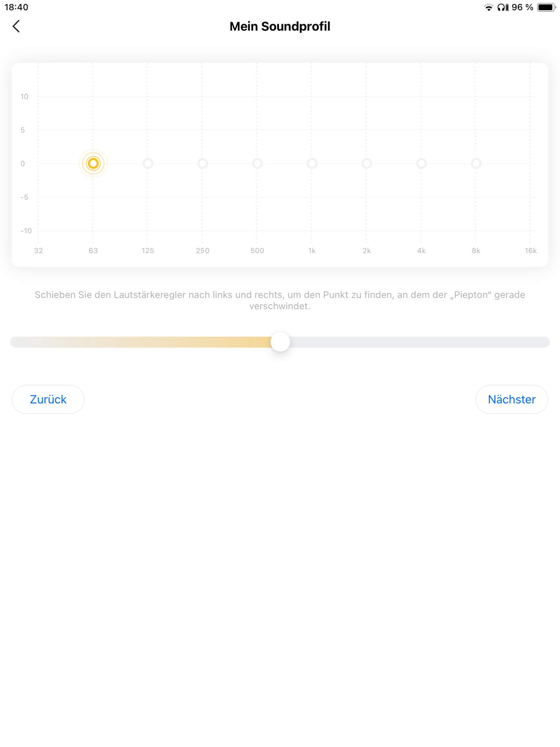Click the filled yellow part of slider

point(146,342)
